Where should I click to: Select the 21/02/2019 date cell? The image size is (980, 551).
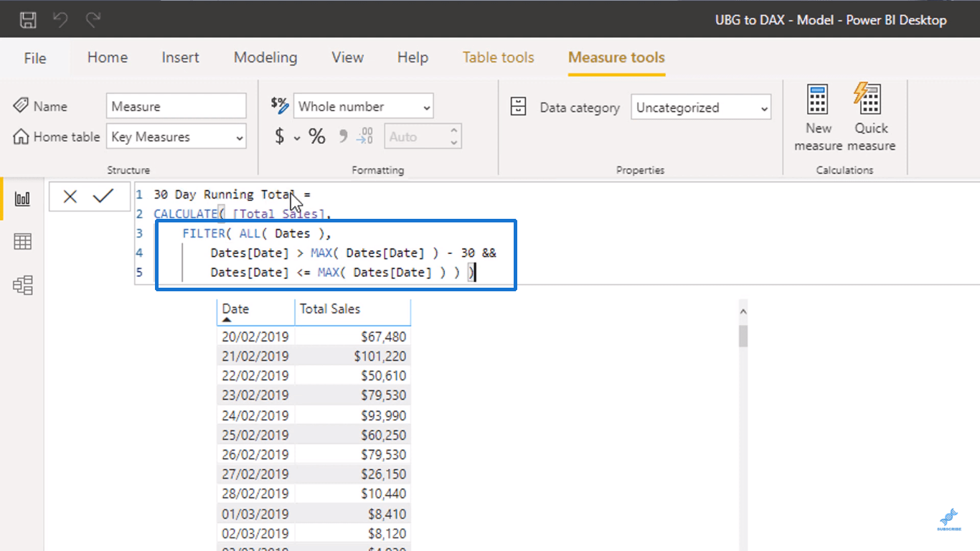click(x=255, y=356)
